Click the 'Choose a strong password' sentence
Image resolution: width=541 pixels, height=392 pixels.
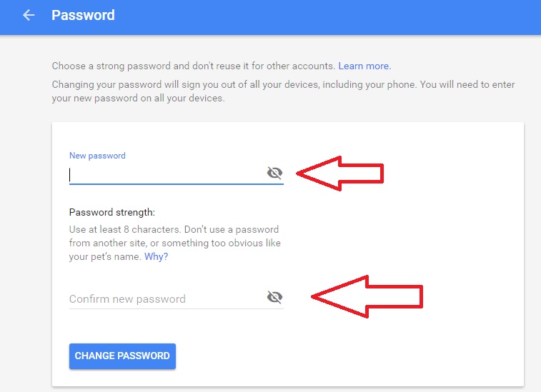pos(194,66)
